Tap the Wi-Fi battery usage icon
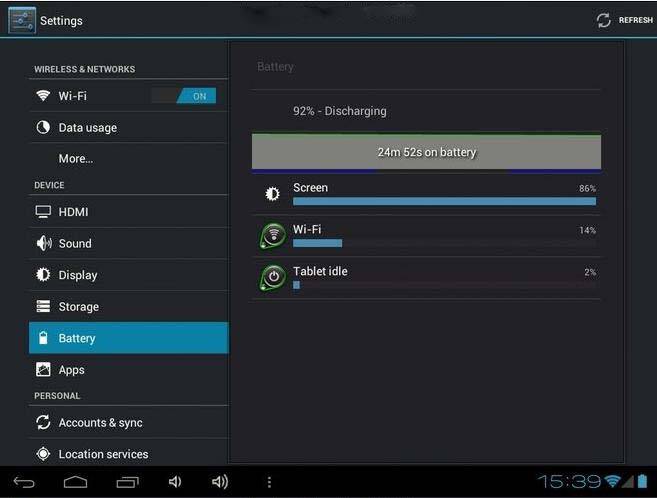The image size is (657, 498). pyautogui.click(x=272, y=236)
